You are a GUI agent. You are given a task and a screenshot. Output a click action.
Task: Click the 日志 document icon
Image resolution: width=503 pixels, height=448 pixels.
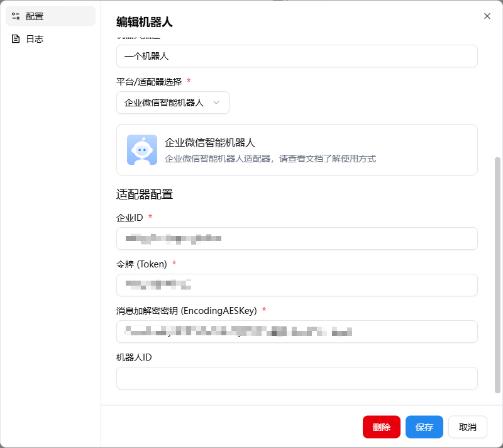(x=15, y=39)
